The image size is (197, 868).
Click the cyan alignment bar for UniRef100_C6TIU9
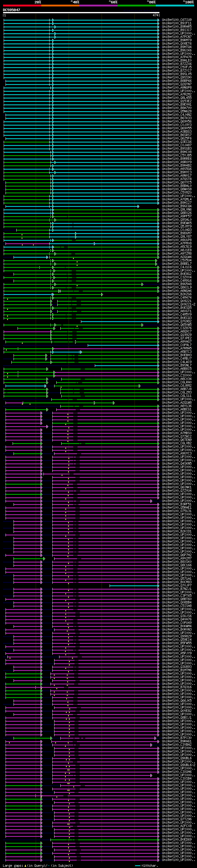81,20
